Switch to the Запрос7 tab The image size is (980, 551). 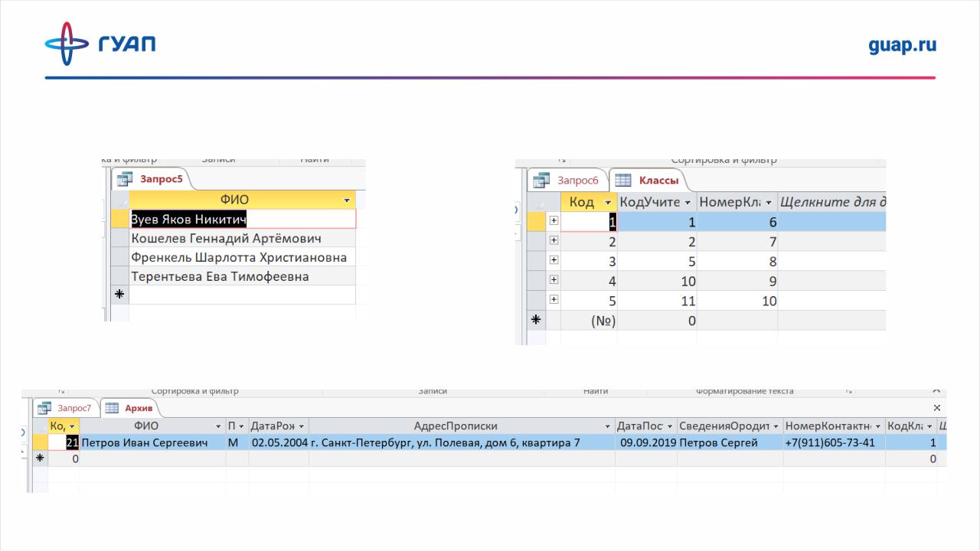tap(74, 408)
